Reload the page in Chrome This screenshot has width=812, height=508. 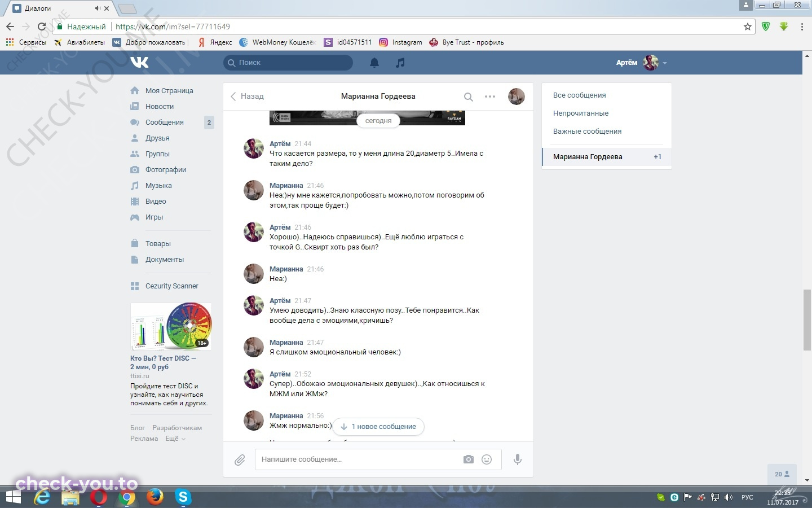point(42,27)
